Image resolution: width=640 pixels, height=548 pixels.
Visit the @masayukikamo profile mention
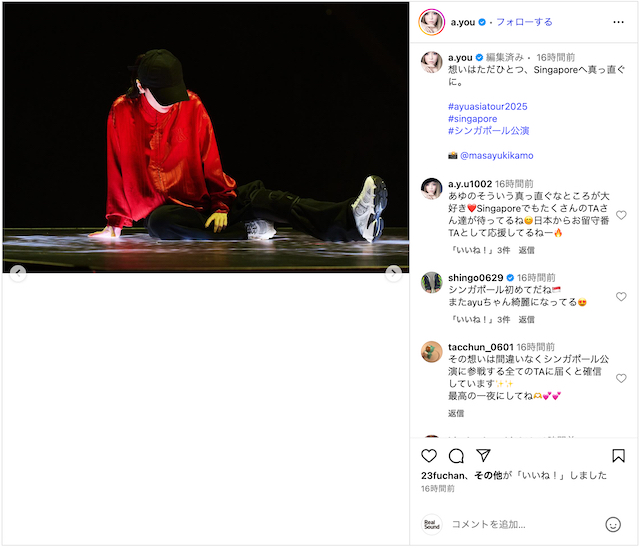[x=496, y=155]
